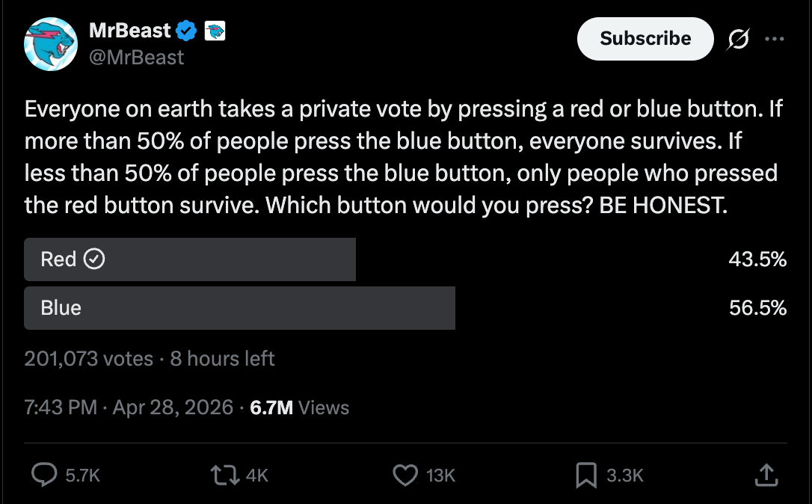Bookmark this MrBeast post
The height and width of the screenshot is (504, 812).
(x=586, y=474)
